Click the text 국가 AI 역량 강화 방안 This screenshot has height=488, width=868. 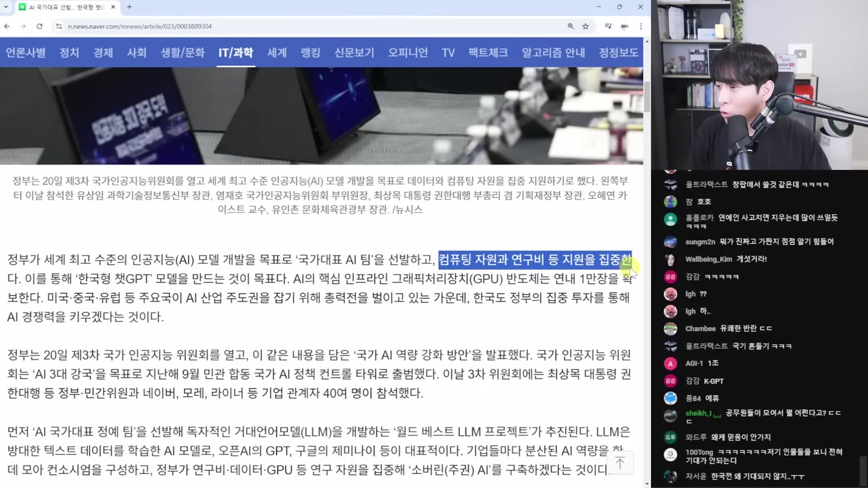click(x=413, y=355)
